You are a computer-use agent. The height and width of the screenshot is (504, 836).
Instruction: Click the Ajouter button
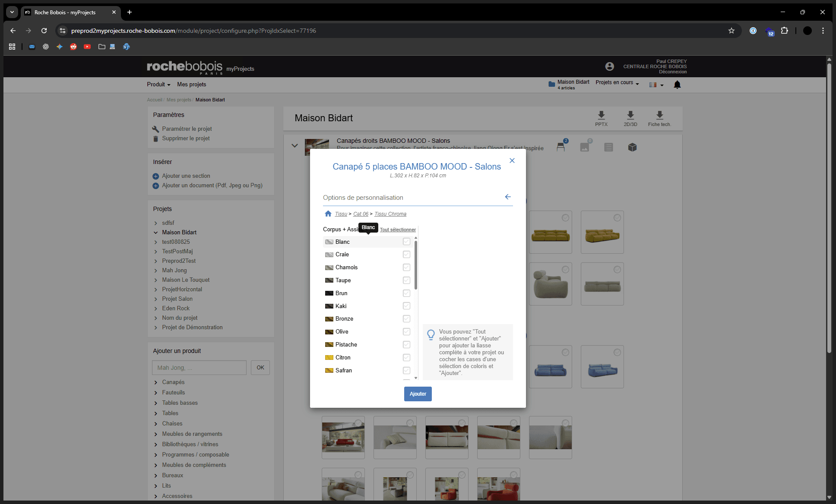[x=418, y=394]
